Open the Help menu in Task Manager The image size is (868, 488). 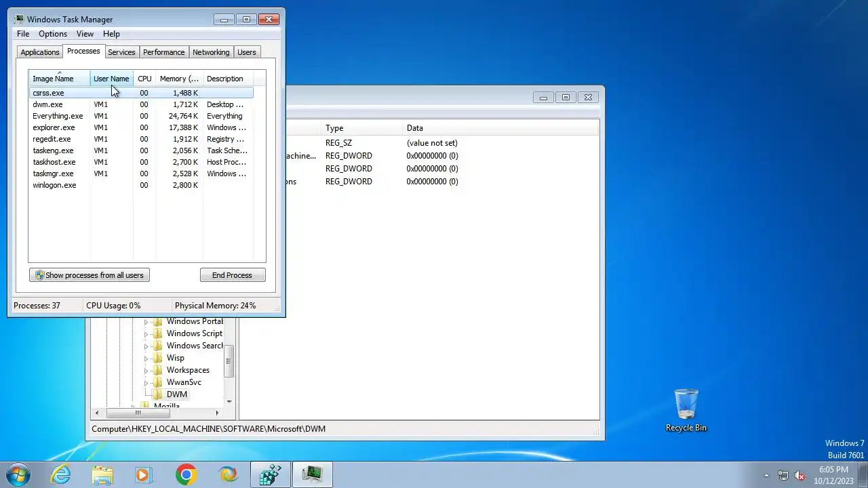point(111,34)
